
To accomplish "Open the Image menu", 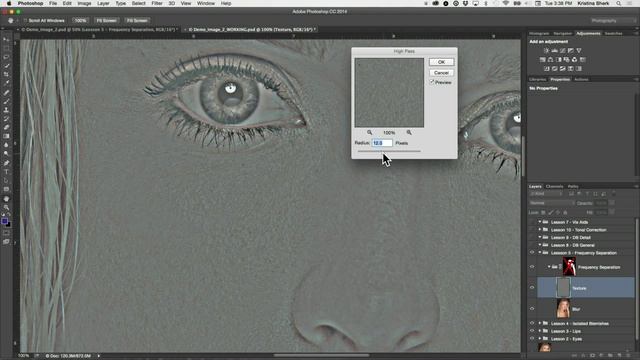I will 84,3.
